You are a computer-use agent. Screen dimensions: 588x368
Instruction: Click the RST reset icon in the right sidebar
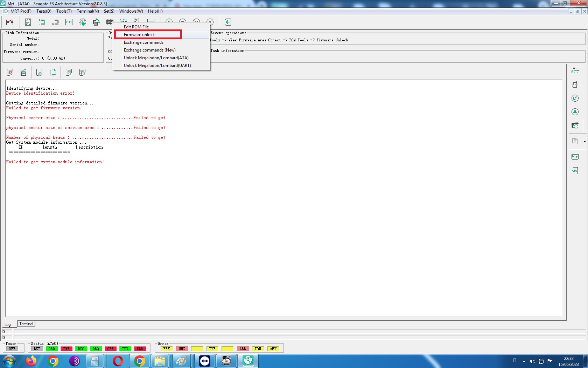[x=575, y=70]
